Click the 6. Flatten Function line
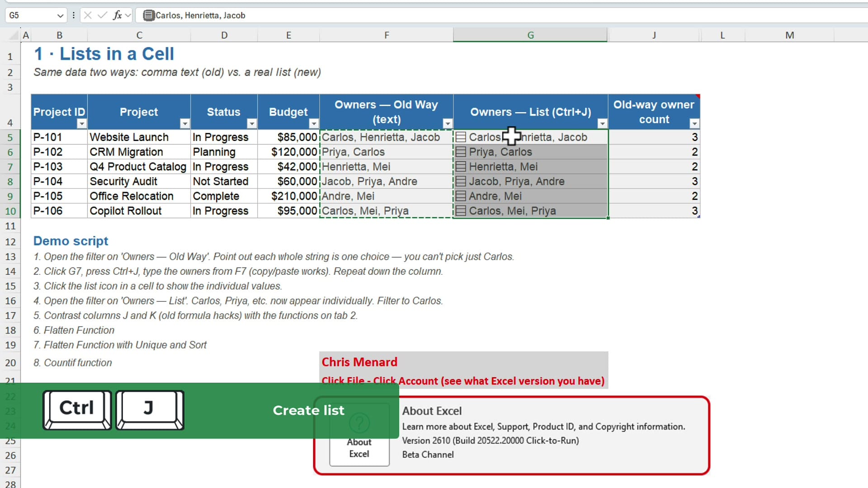Screen dimensions: 868x488 (x=74, y=330)
